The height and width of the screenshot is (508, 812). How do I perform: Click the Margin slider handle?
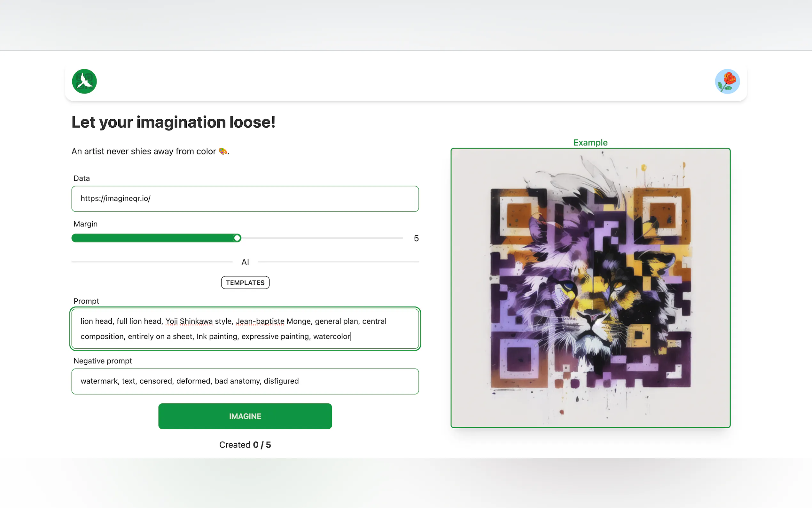tap(237, 238)
